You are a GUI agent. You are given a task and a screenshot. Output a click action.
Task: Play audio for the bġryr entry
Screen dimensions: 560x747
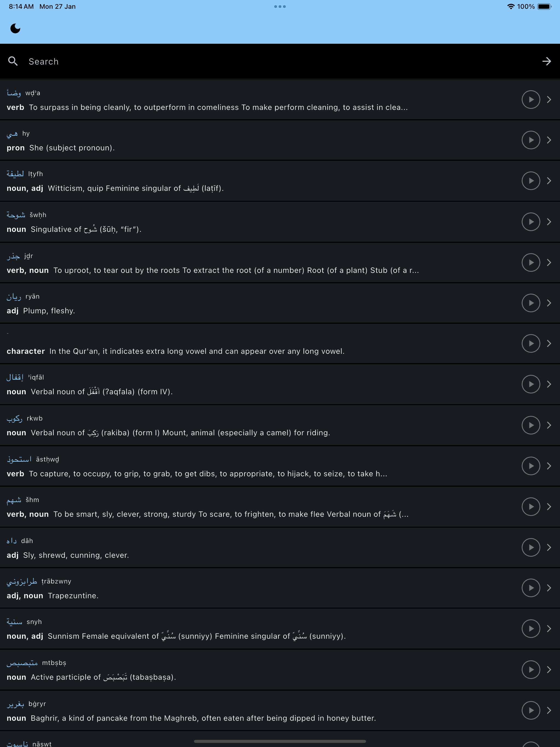coord(531,711)
